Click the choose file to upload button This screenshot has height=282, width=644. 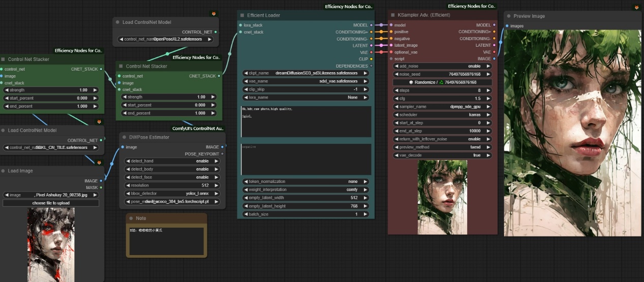pos(51,203)
